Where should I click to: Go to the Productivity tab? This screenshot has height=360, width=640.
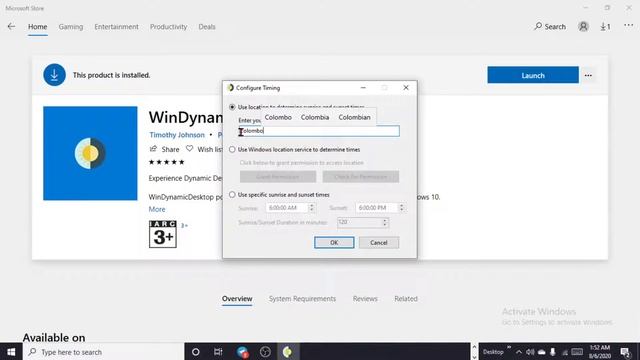(x=168, y=27)
